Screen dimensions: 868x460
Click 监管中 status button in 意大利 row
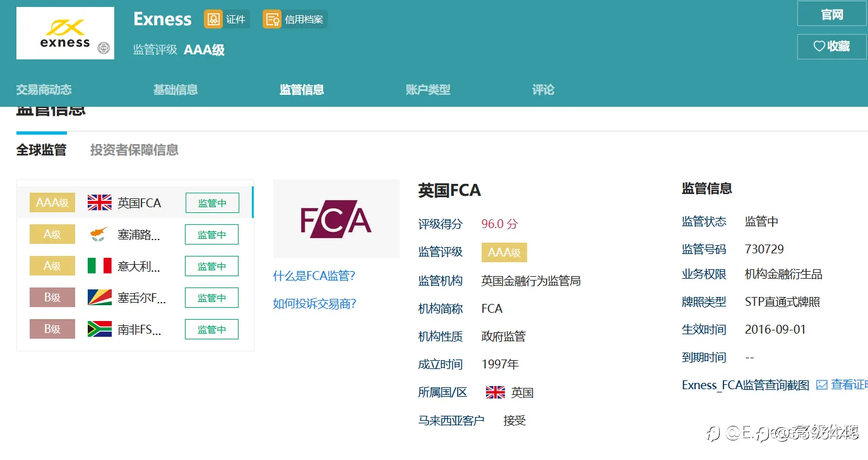point(212,266)
